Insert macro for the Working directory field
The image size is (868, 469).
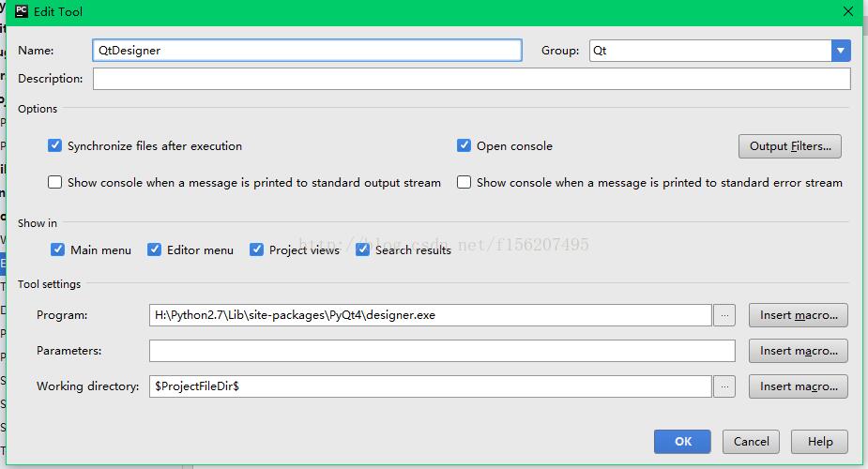click(x=799, y=386)
